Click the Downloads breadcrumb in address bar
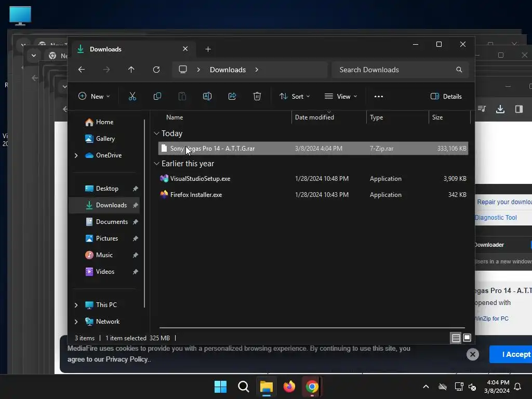 [228, 70]
